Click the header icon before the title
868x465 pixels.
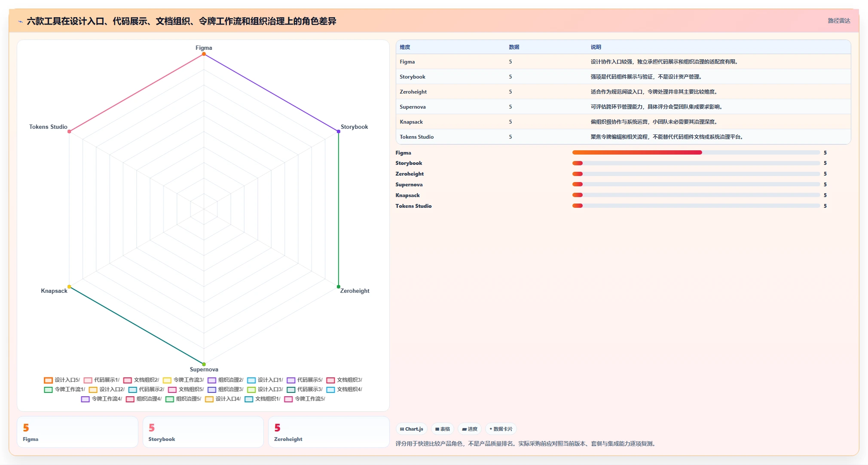click(x=20, y=21)
